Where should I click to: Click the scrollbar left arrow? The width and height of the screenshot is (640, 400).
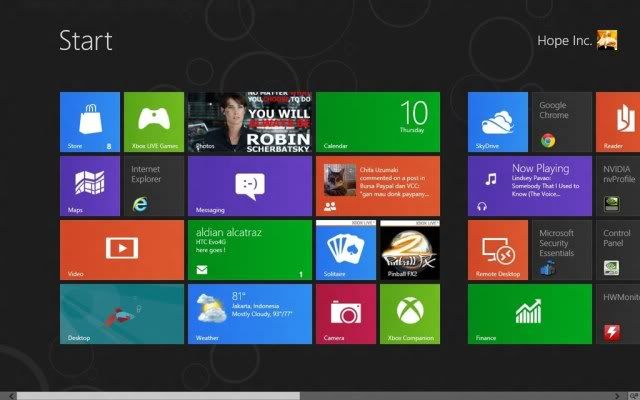[11, 396]
